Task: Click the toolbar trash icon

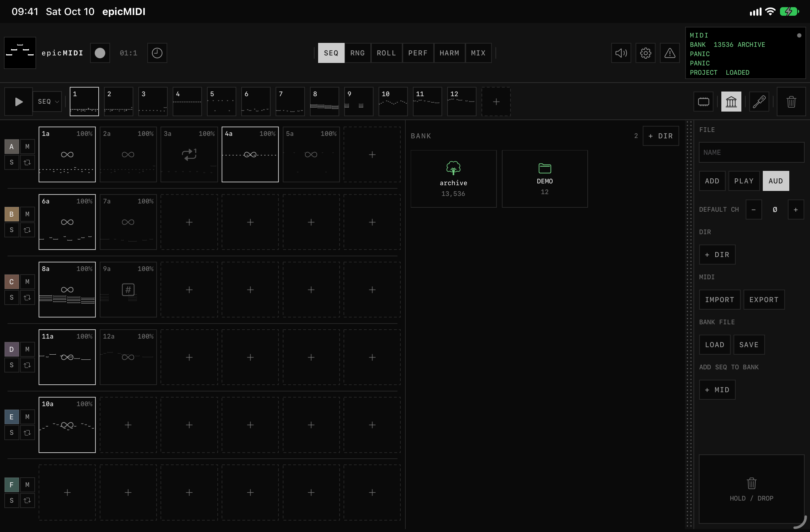Action: (791, 102)
